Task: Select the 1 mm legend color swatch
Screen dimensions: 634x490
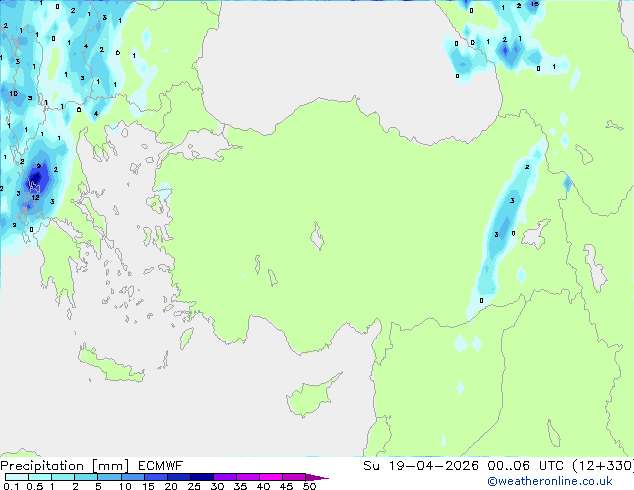Action: click(63, 477)
